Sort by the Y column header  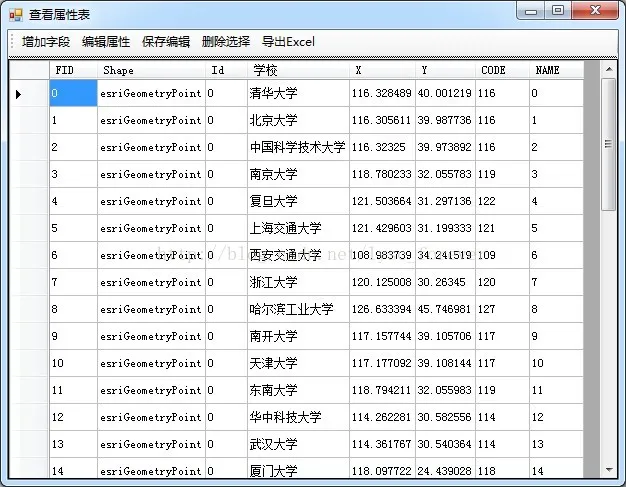click(445, 70)
